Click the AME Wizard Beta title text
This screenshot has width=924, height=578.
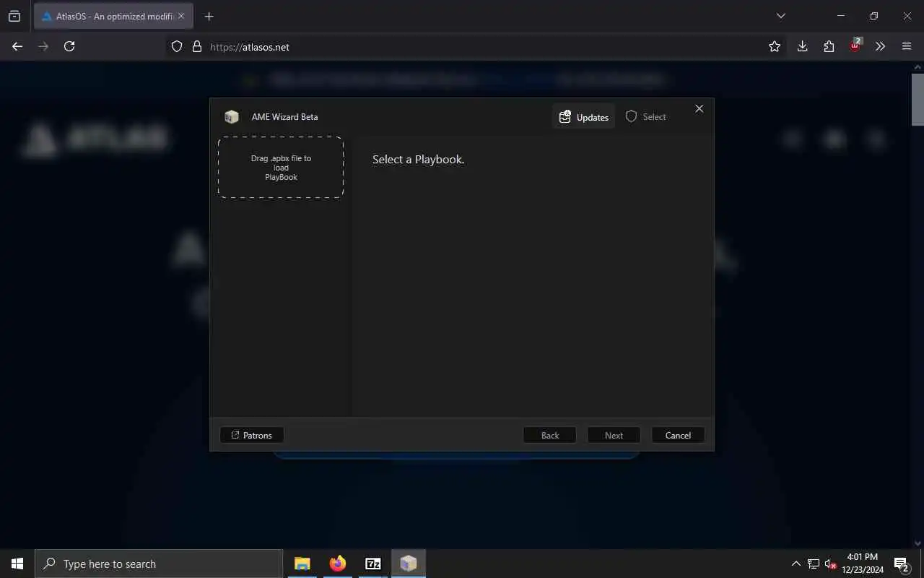coord(284,117)
